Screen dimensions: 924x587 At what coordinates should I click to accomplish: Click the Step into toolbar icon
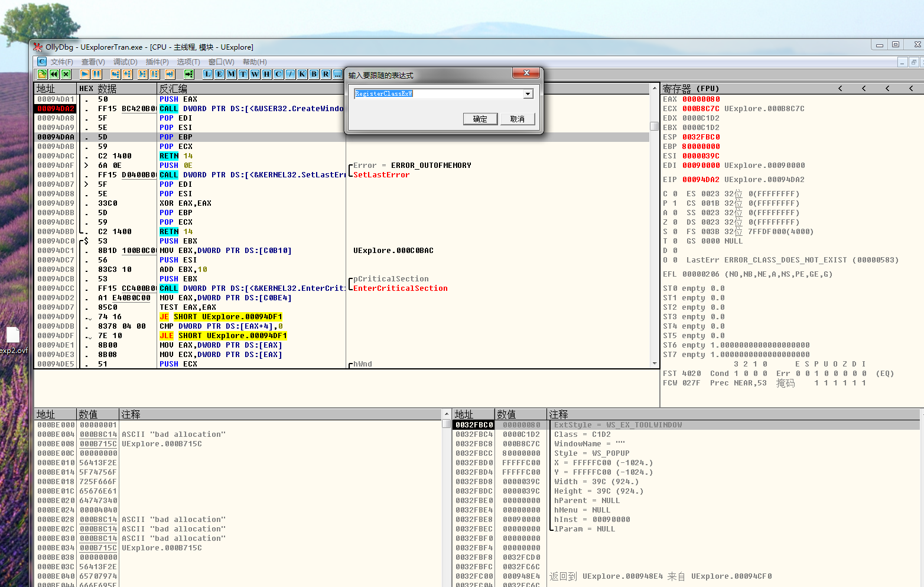(115, 74)
